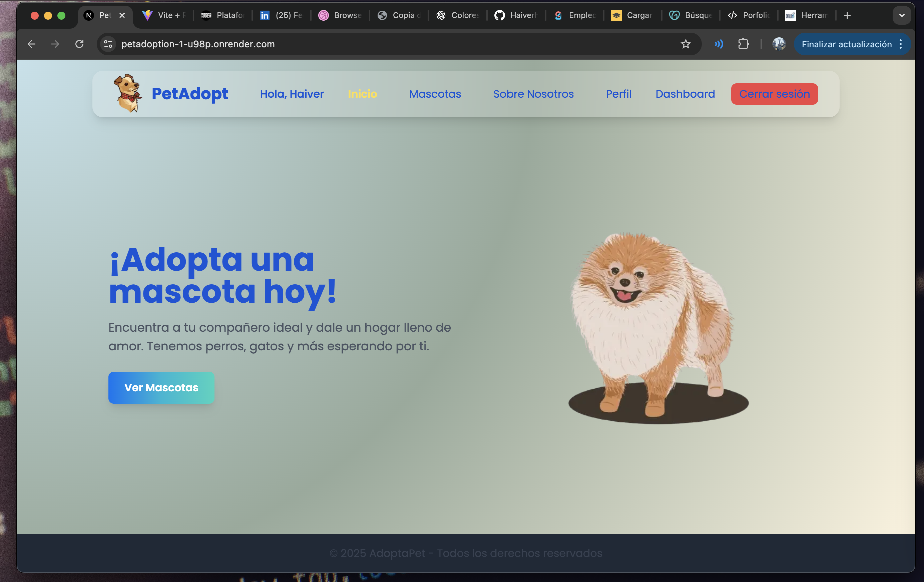Bookmark this page with the star icon
The width and height of the screenshot is (924, 582).
(686, 44)
